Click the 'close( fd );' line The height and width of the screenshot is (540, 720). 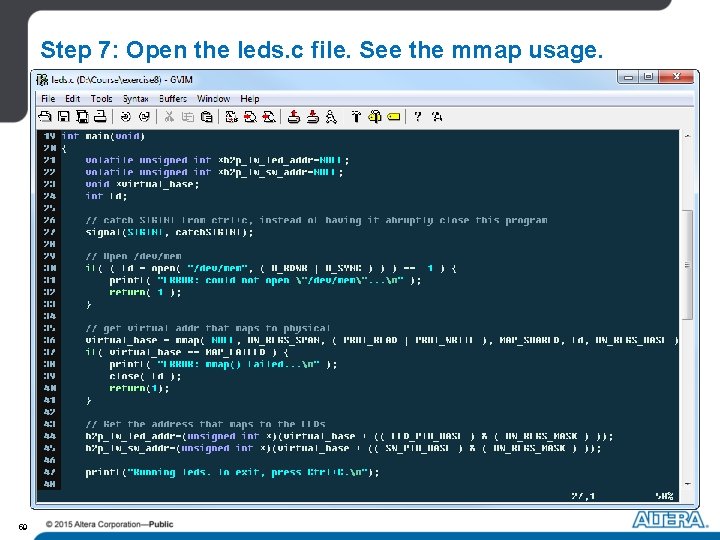coord(145,376)
